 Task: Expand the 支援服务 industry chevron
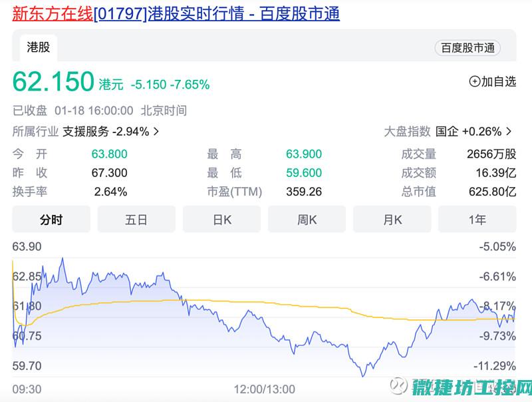(x=156, y=131)
